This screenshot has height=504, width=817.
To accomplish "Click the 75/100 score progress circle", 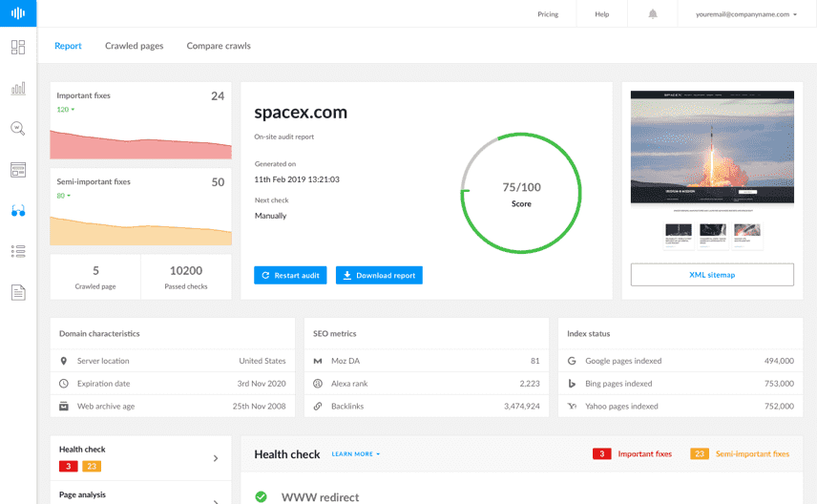I will pos(521,194).
